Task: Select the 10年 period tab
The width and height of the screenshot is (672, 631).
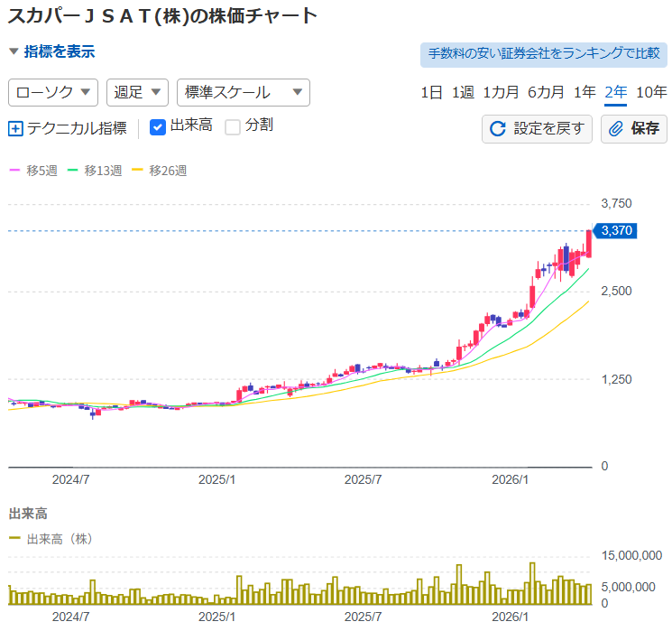Action: point(651,92)
